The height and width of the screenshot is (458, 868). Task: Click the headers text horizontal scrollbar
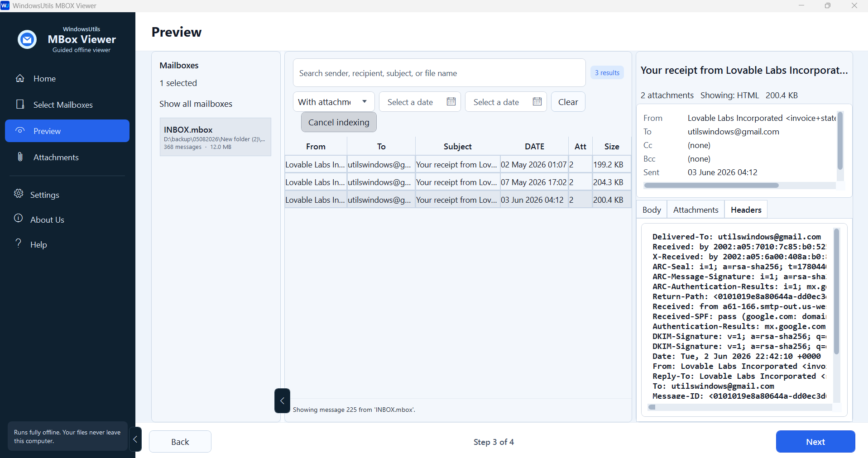652,407
